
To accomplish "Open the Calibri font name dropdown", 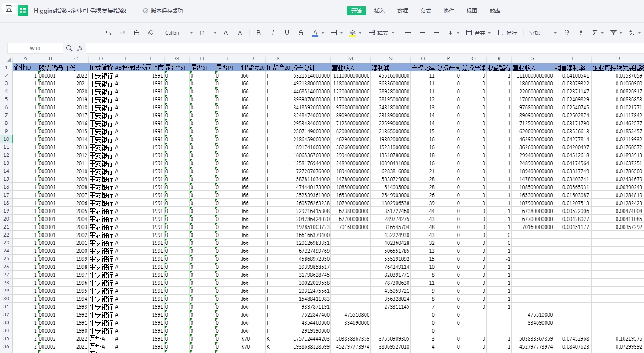I will (179, 33).
